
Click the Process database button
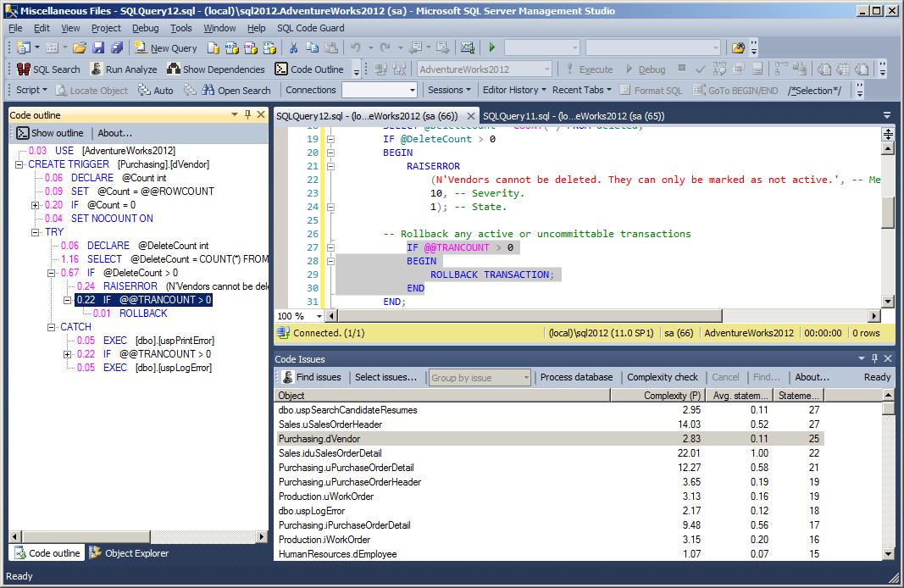coord(576,377)
